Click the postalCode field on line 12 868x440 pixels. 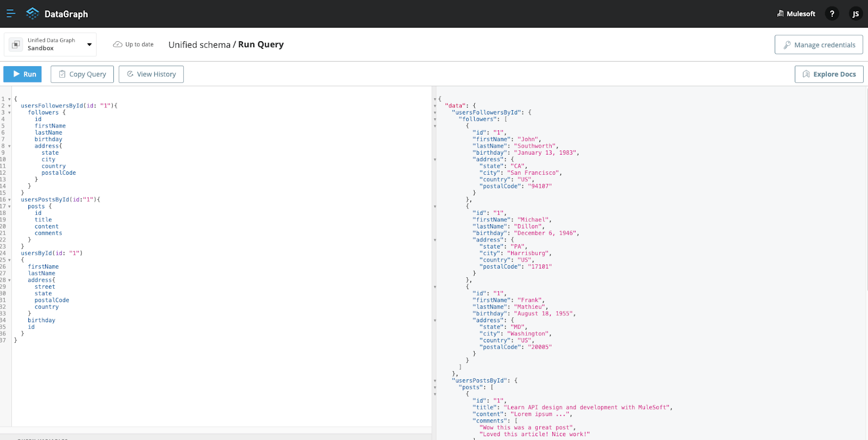point(59,173)
